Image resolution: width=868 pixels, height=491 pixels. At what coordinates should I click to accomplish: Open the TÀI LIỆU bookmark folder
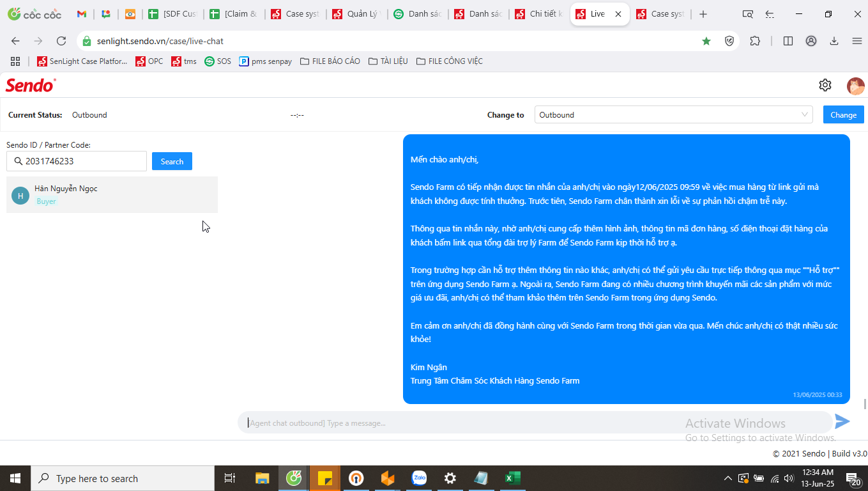coord(388,61)
